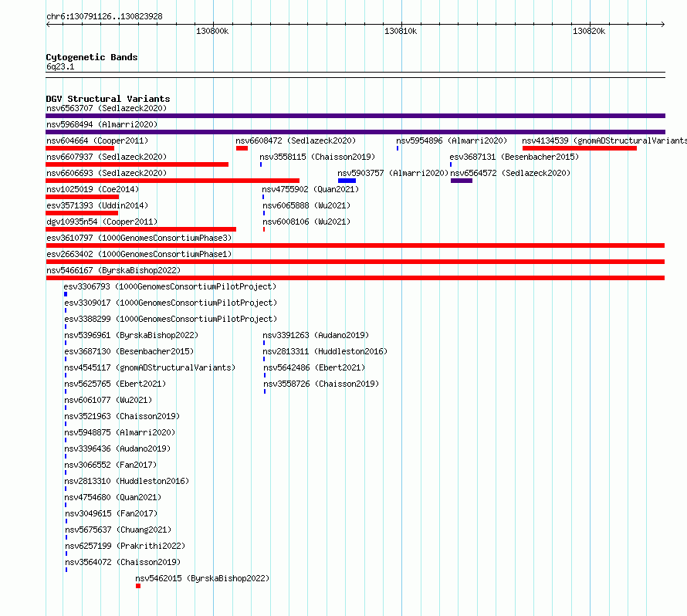Click the ruler's right arrow end
Image resolution: width=687 pixels, height=616 pixels.
pos(663,25)
